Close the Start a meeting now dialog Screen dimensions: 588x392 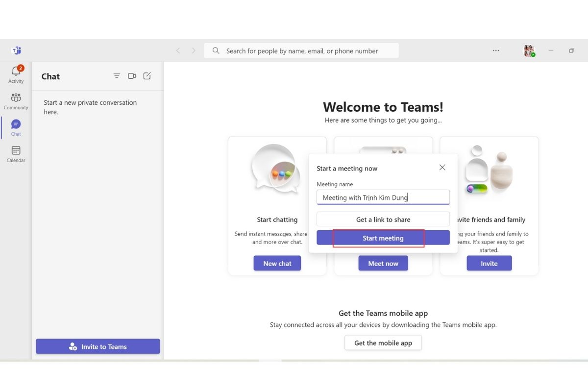(x=442, y=168)
